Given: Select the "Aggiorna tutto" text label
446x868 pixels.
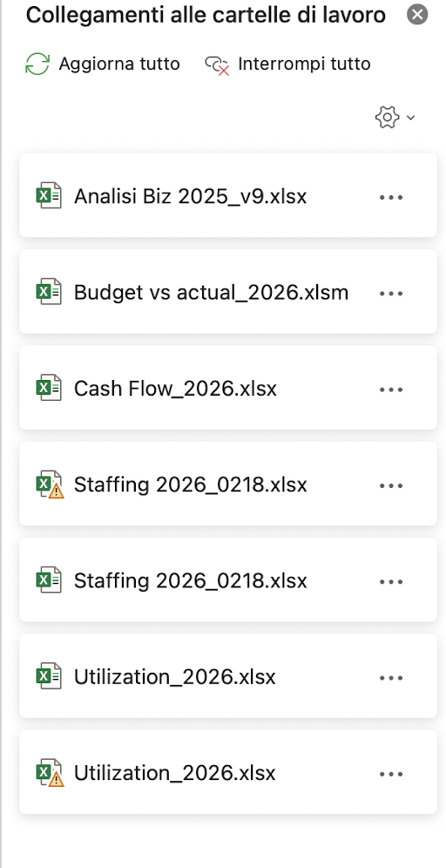Looking at the screenshot, I should click(x=119, y=64).
